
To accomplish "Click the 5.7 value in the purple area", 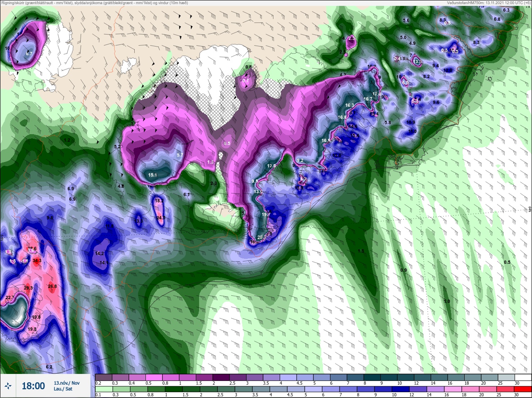I will pos(180,155).
